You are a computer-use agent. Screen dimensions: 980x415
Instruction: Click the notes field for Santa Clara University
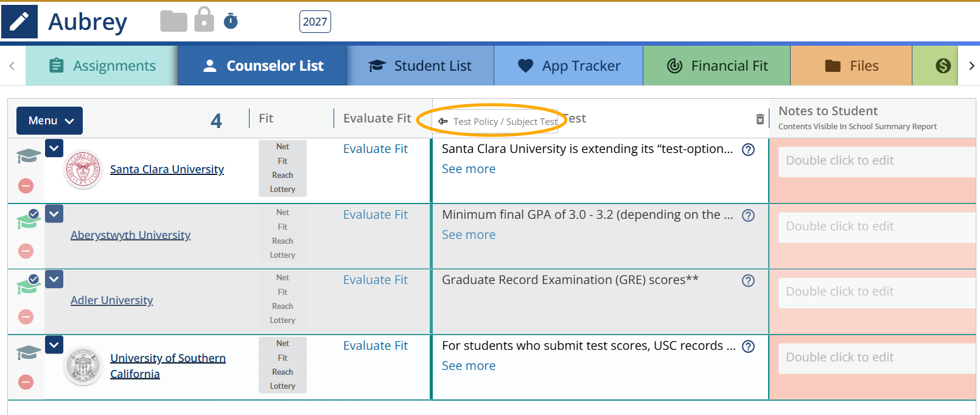point(877,162)
